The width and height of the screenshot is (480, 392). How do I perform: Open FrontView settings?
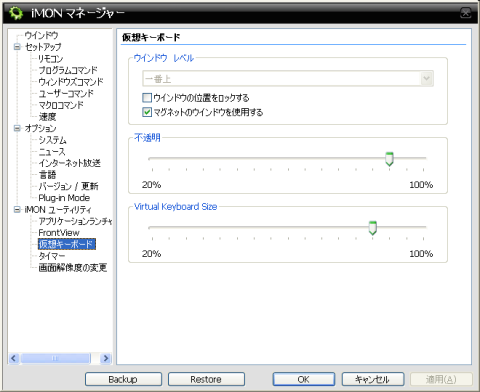click(59, 233)
